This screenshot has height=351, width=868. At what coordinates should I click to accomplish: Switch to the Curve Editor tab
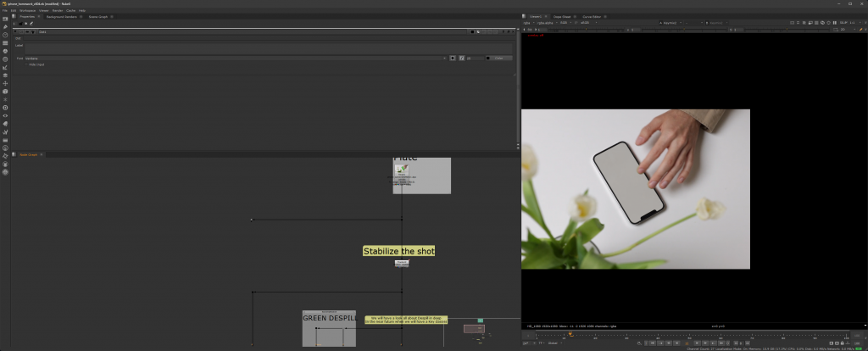click(x=592, y=17)
